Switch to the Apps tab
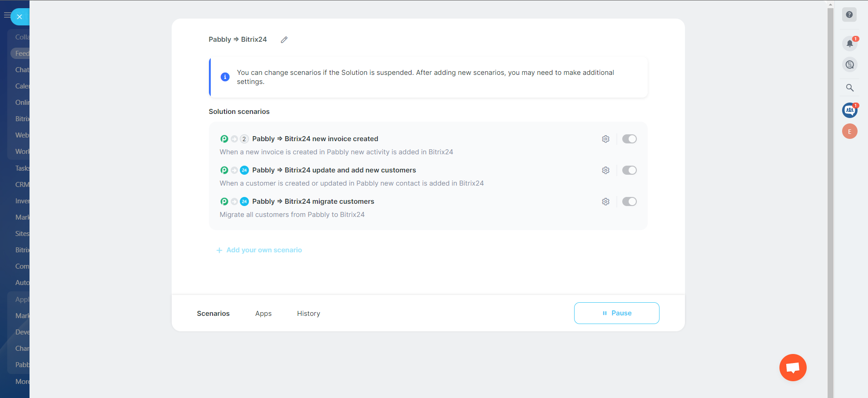This screenshot has height=398, width=868. pos(263,314)
